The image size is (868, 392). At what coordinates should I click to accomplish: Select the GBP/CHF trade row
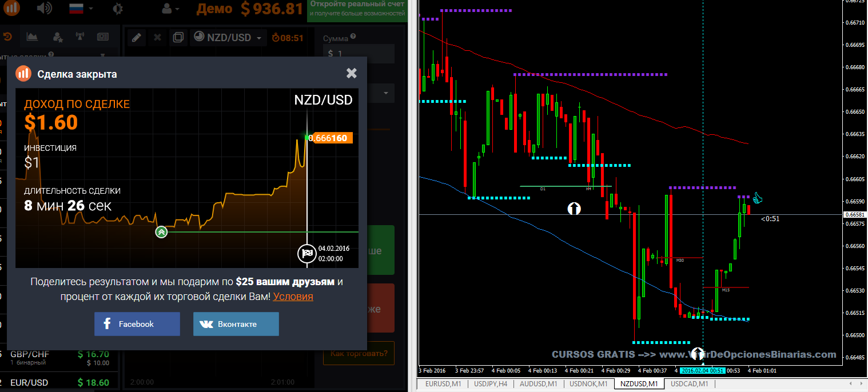59,358
